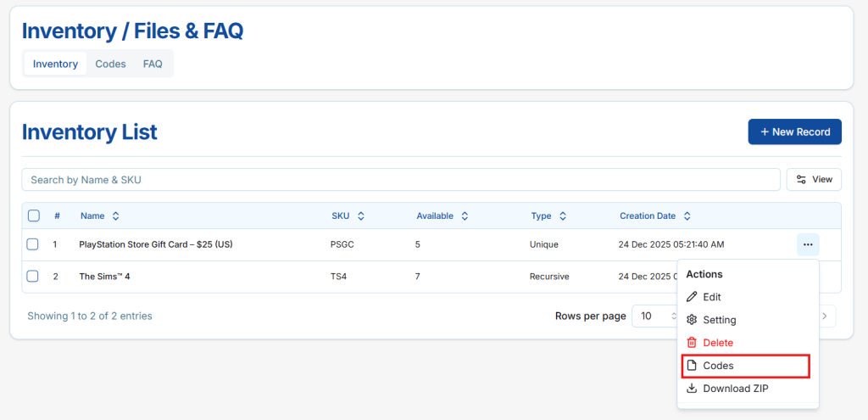Screen dimensions: 868x420
Task: Click the three-dot actions icon for PlayStation row
Action: tap(808, 244)
